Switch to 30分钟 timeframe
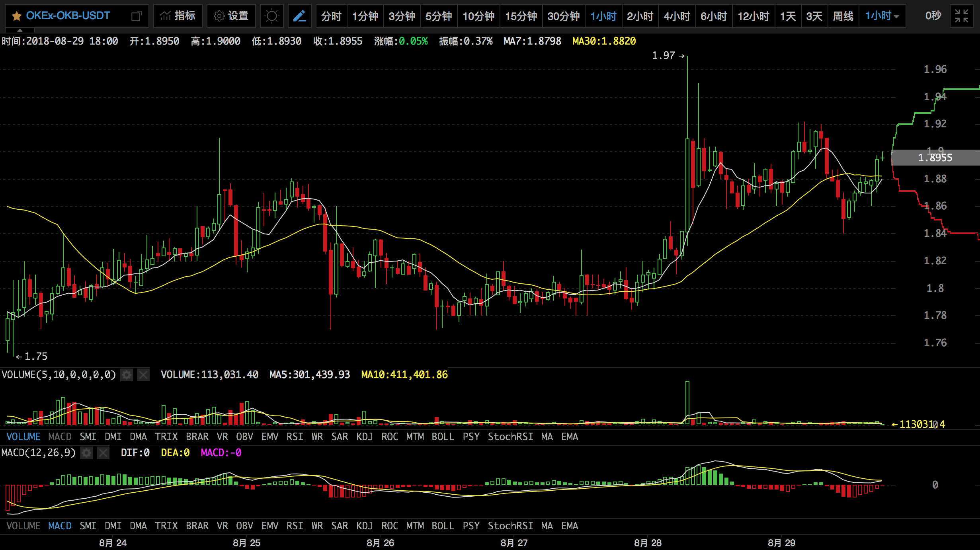The width and height of the screenshot is (980, 550). (564, 16)
